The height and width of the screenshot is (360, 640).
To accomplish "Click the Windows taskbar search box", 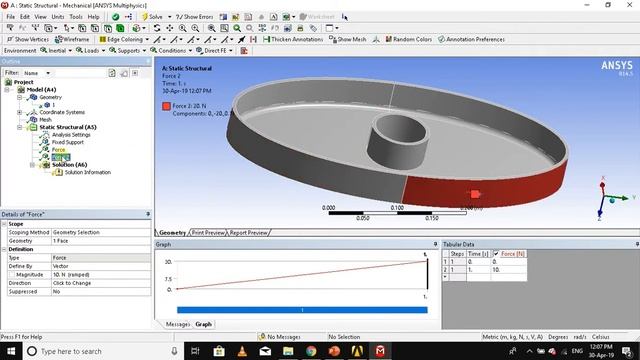I will pos(102,351).
